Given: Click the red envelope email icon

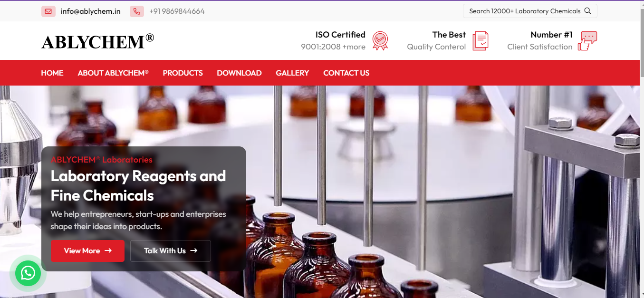Looking at the screenshot, I should (48, 11).
